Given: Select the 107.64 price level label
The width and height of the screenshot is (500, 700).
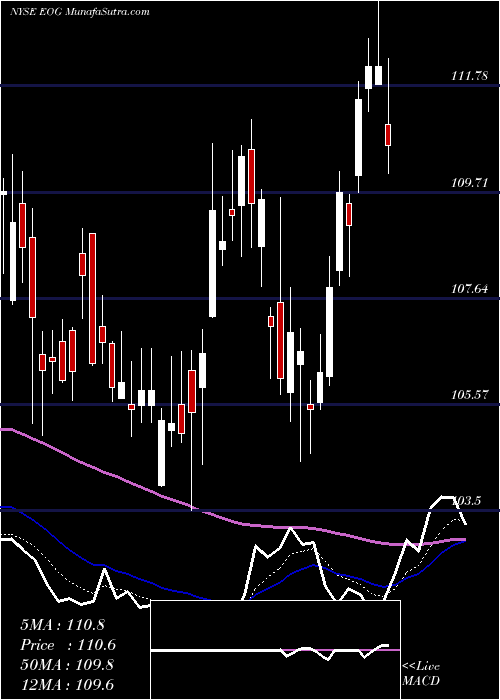Looking at the screenshot, I should [469, 289].
